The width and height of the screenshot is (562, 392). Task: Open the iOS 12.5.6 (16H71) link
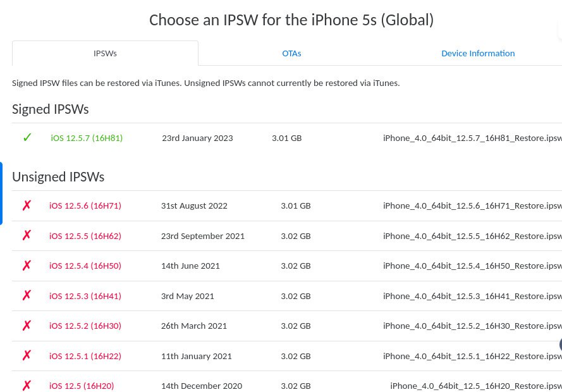[x=85, y=205]
